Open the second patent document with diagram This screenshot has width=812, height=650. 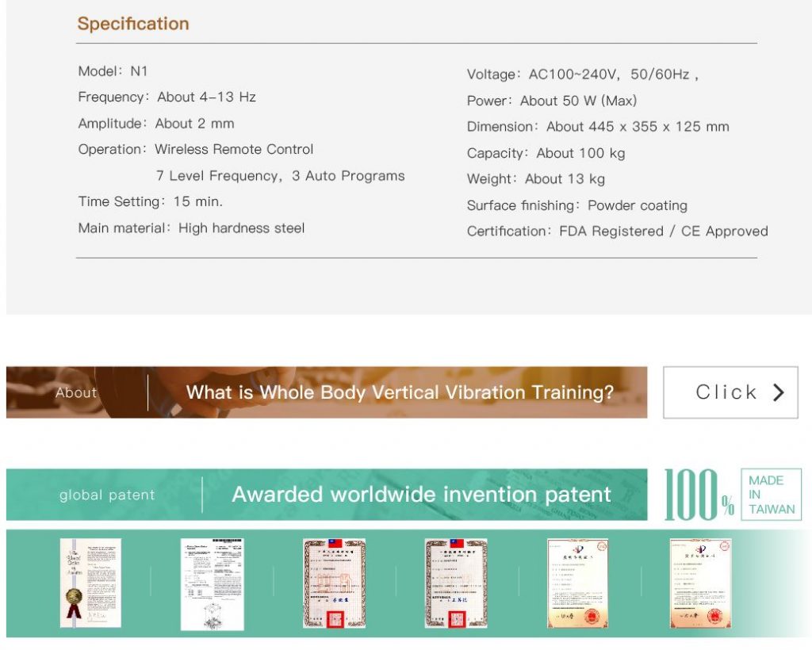212,584
